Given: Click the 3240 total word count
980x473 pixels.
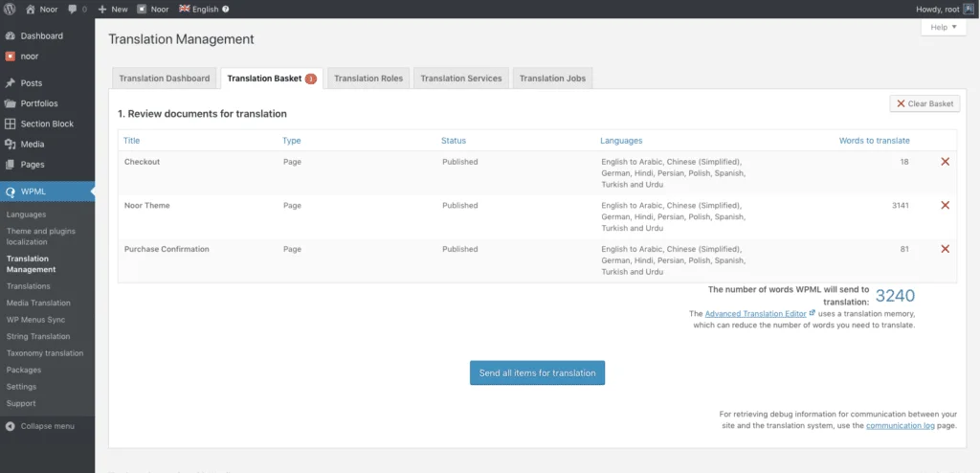Looking at the screenshot, I should 895,296.
